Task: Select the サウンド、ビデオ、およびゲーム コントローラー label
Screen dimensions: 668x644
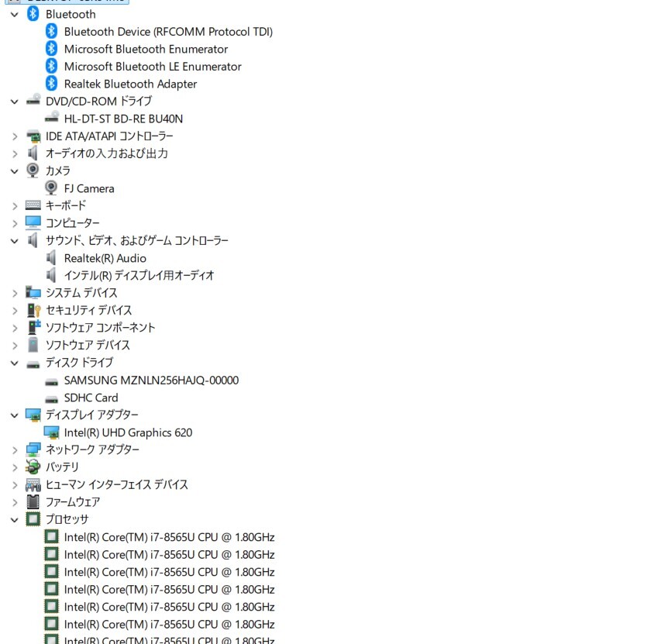Action: [x=137, y=241]
